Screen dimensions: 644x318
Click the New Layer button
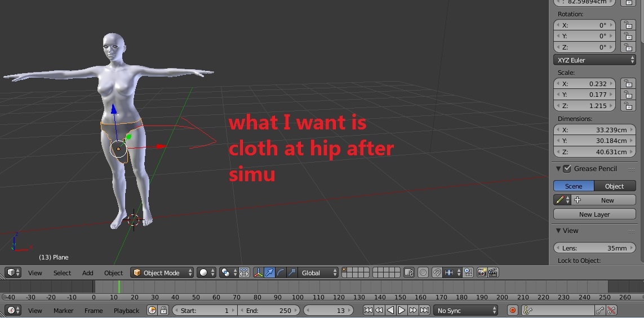tap(594, 214)
